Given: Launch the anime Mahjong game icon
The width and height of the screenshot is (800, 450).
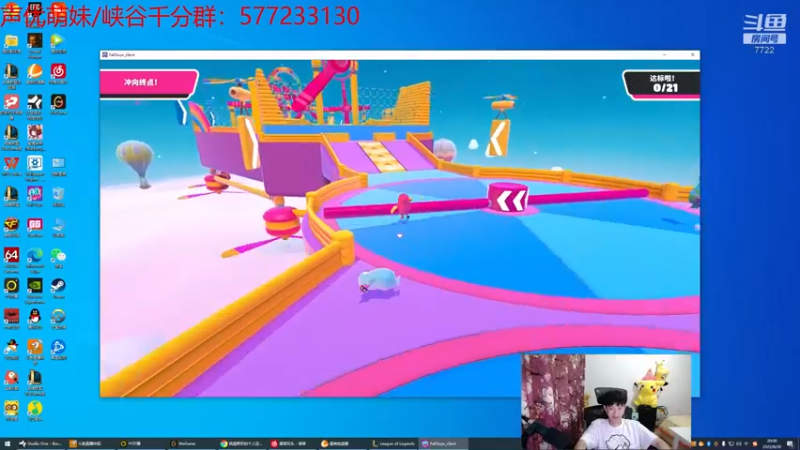Looking at the screenshot, I should pyautogui.click(x=35, y=134).
